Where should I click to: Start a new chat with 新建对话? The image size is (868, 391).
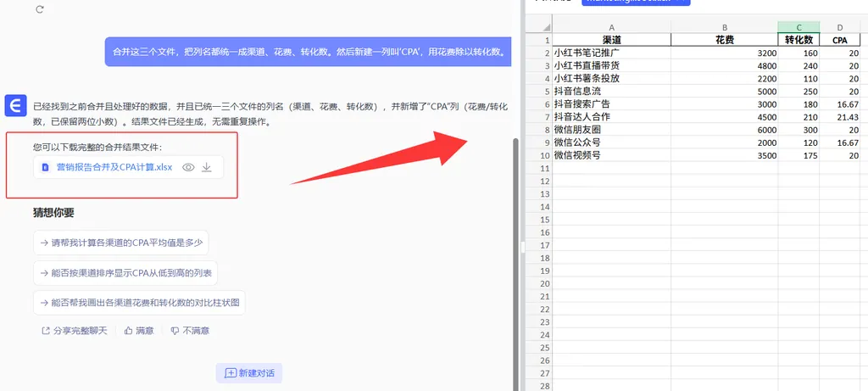[249, 373]
